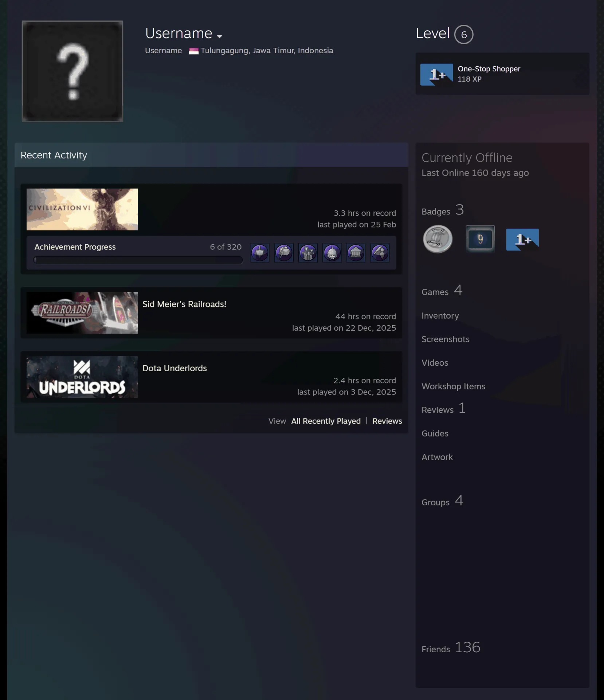View the fourth Civilization VI achievement icon

(x=332, y=253)
